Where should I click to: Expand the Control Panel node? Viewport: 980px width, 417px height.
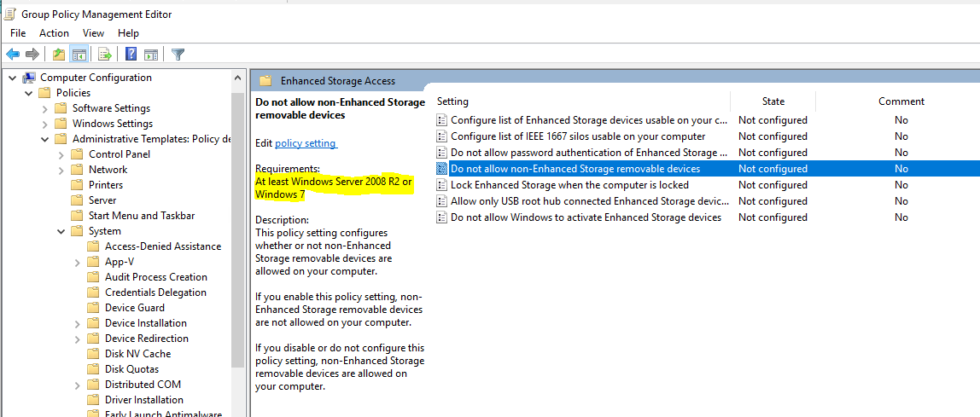61,154
